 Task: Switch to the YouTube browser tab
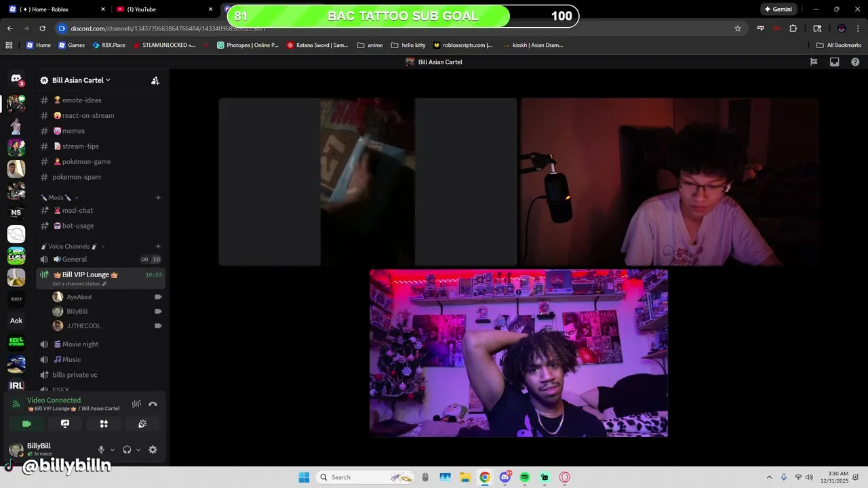click(x=163, y=9)
